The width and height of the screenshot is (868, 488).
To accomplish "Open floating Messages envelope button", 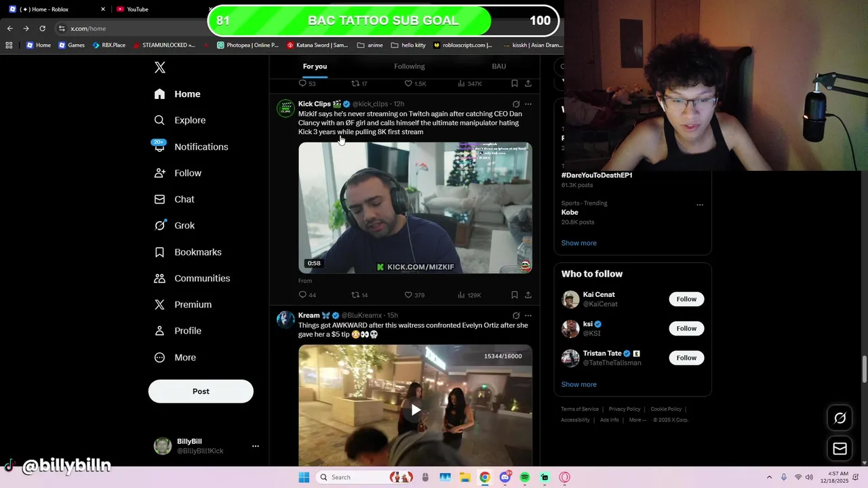I will click(x=840, y=449).
